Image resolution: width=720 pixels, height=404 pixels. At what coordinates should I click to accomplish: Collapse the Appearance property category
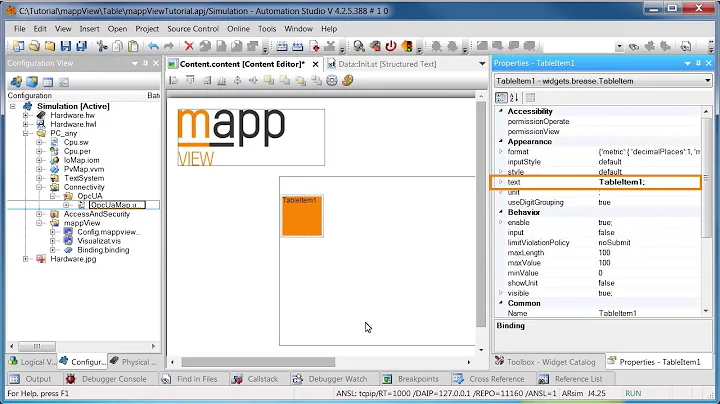pos(501,141)
